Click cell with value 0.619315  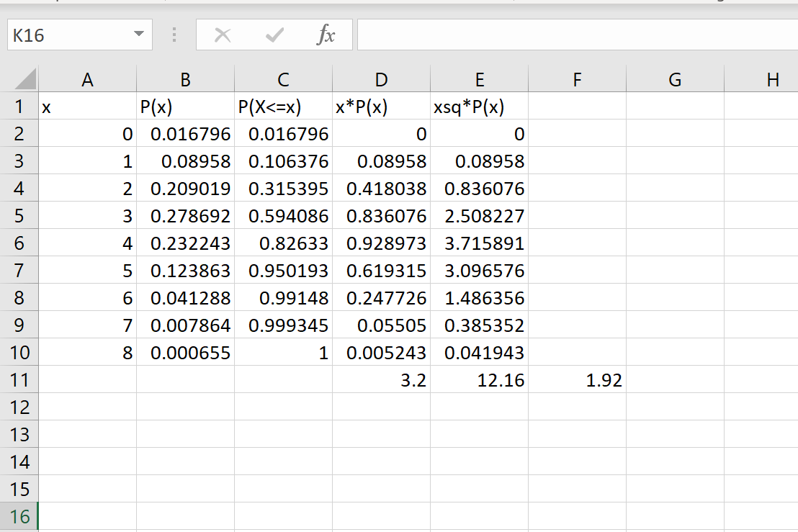[x=381, y=271]
